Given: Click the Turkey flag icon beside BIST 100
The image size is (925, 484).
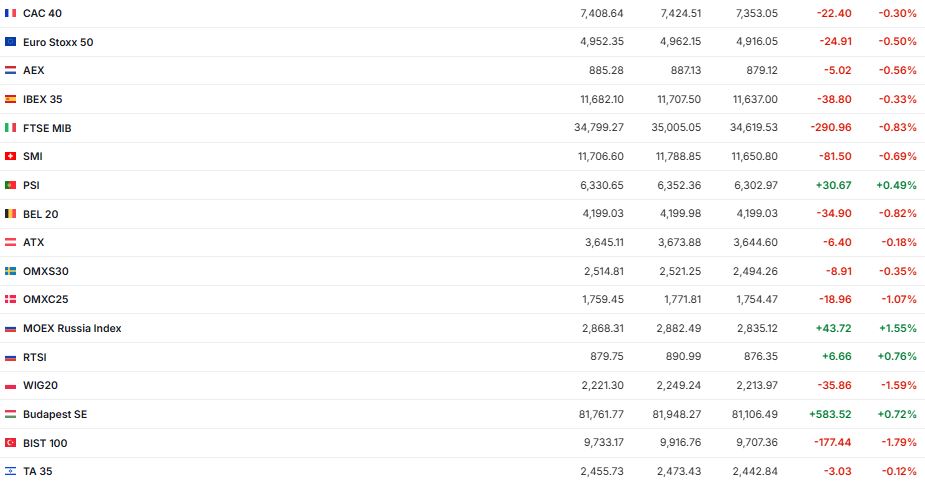Looking at the screenshot, I should coord(10,443).
